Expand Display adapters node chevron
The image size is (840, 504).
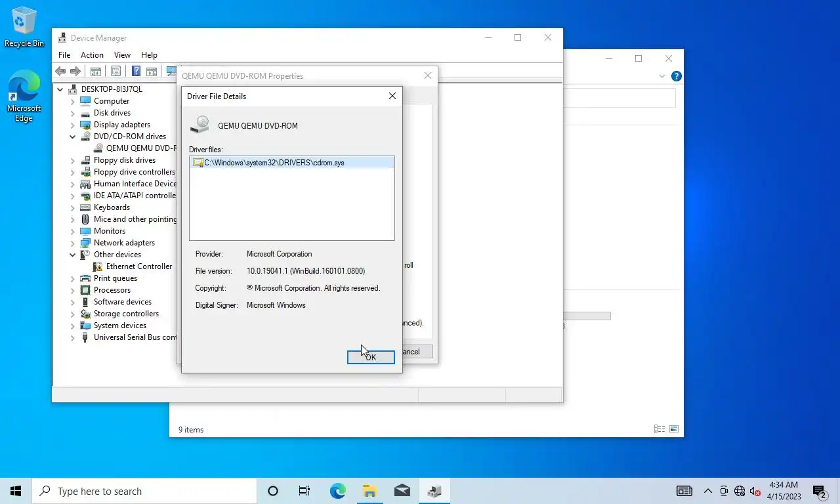pyautogui.click(x=73, y=125)
